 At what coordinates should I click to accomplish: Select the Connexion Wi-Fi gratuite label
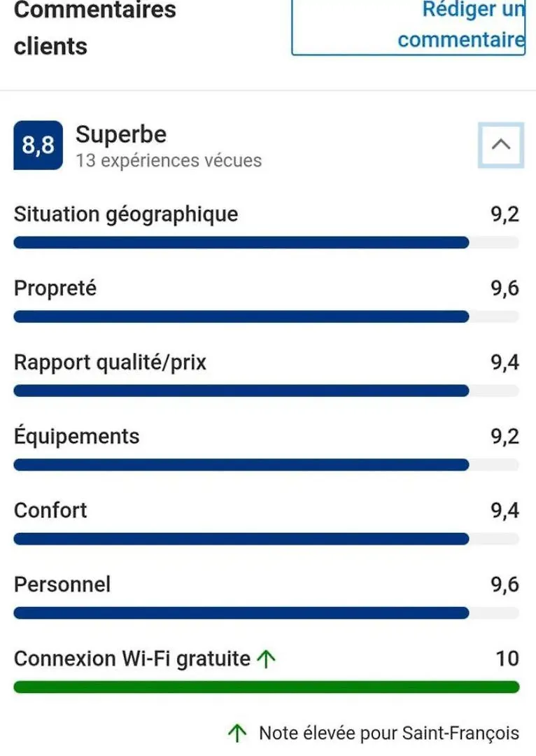click(132, 659)
